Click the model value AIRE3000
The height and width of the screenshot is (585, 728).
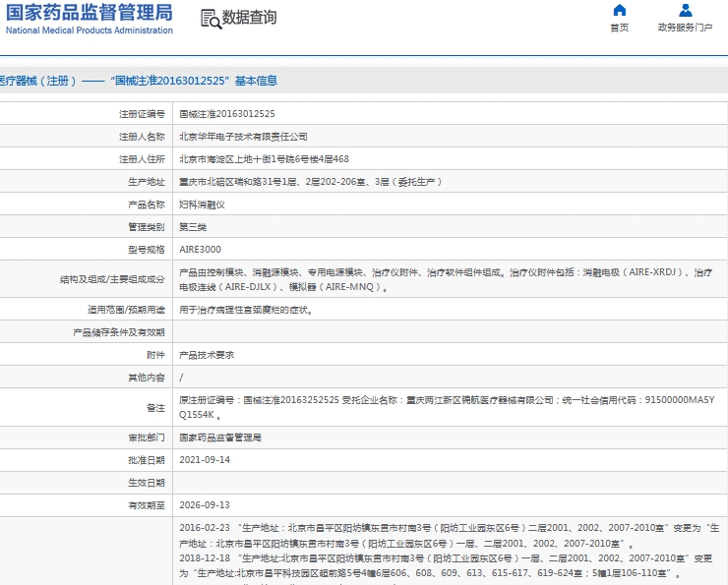point(200,250)
